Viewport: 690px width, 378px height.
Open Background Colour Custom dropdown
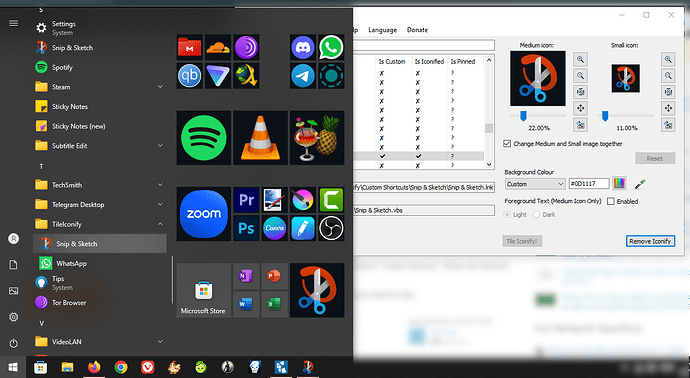535,184
